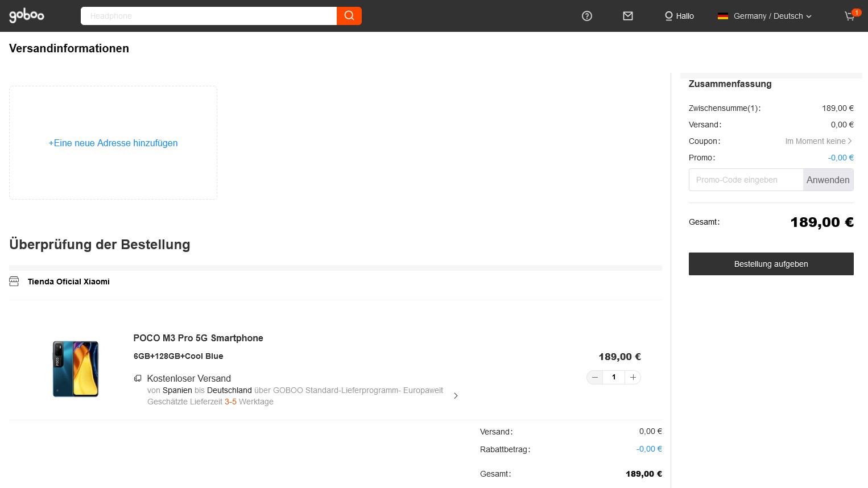Click the Hallo account icon
This screenshot has width=868, height=488.
[x=669, y=16]
